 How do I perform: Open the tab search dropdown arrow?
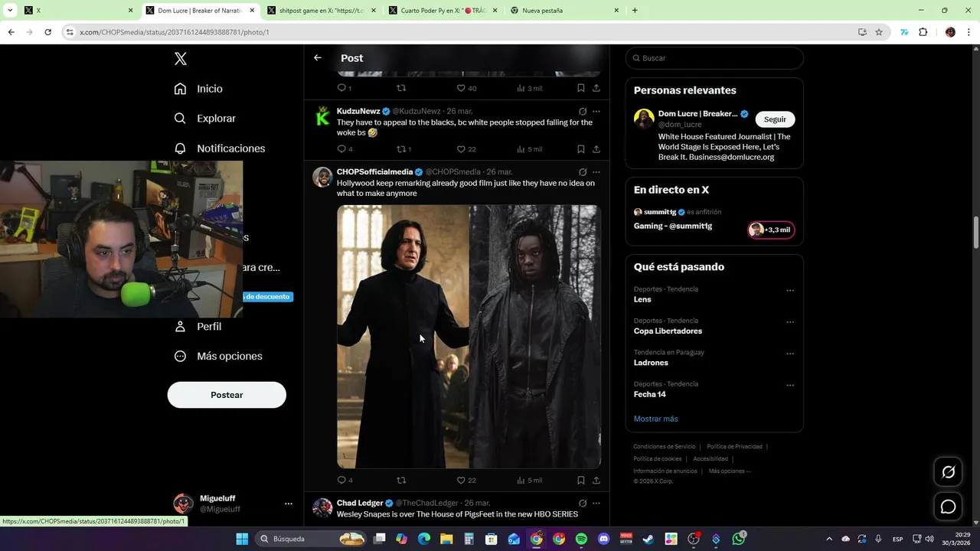pos(10,11)
